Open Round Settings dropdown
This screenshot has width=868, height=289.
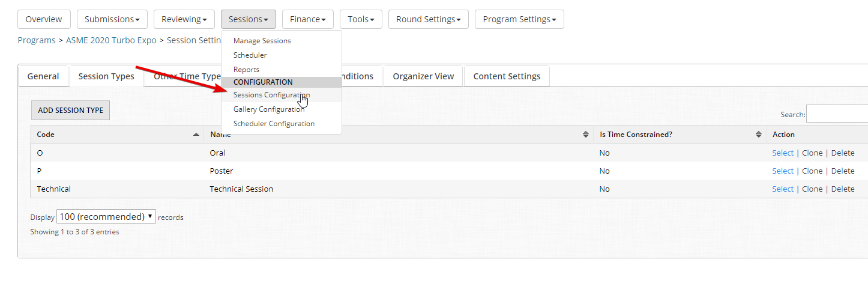point(429,19)
